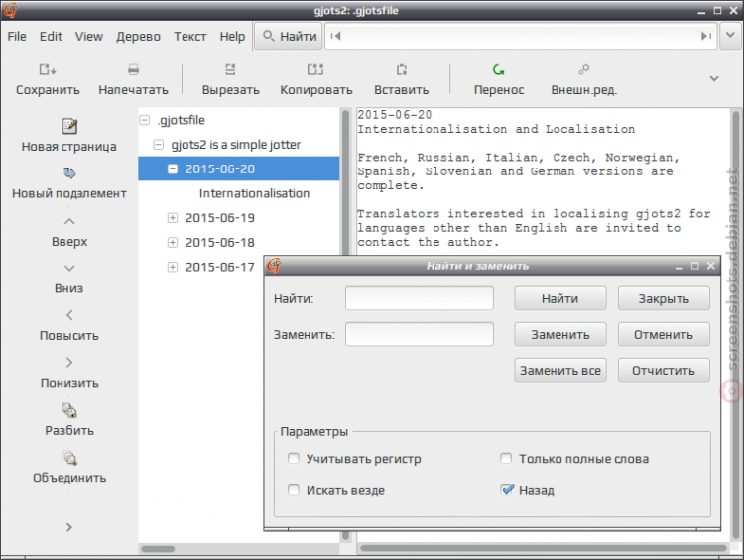
Task: Click the text pane horizontal scrollbar
Action: pos(543,549)
